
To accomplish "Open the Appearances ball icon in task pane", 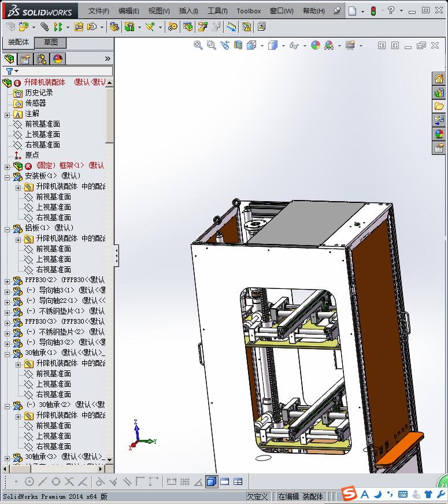I will click(x=439, y=134).
